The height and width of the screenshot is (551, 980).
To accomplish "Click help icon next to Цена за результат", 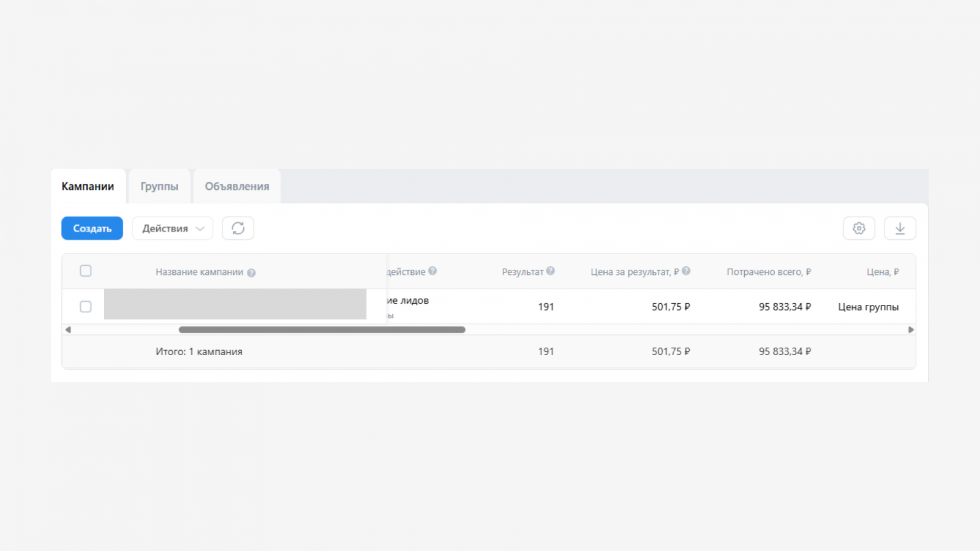I will coord(686,271).
